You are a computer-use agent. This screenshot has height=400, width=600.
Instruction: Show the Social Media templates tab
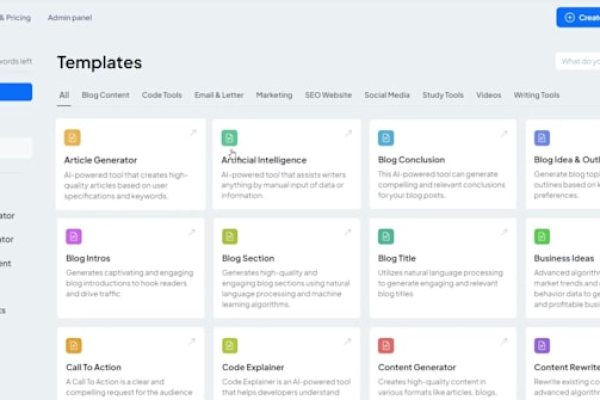(387, 95)
